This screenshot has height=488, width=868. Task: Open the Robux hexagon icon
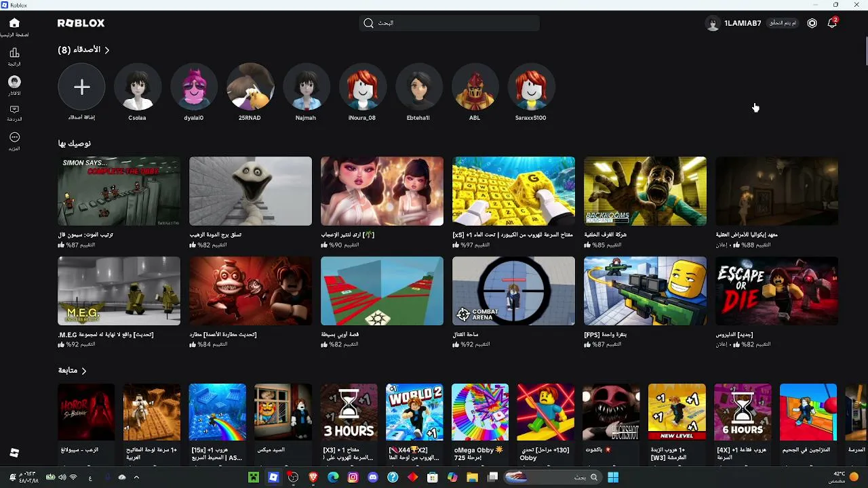tap(812, 23)
